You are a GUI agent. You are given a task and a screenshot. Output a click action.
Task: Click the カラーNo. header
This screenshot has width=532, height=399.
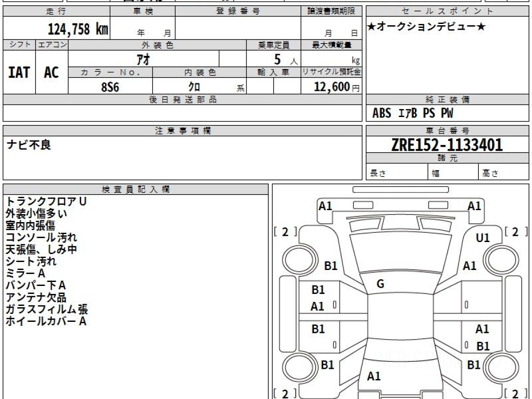pyautogui.click(x=110, y=72)
